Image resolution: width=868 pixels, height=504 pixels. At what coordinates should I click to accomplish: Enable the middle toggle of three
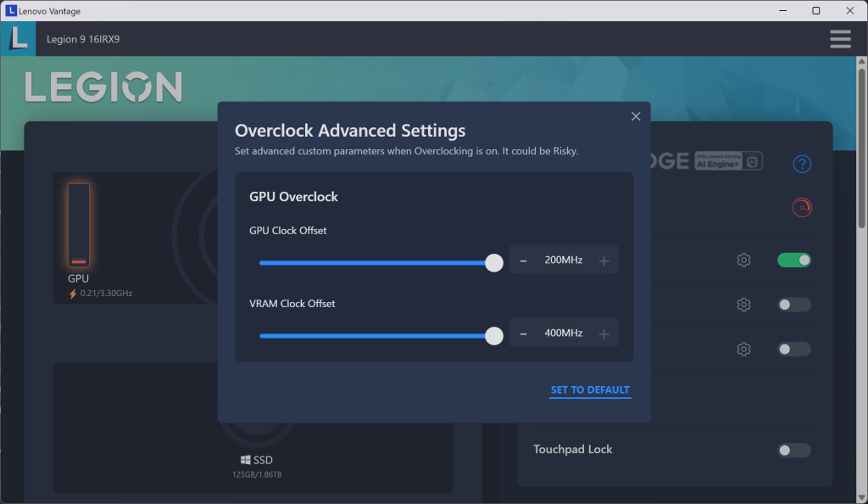793,305
